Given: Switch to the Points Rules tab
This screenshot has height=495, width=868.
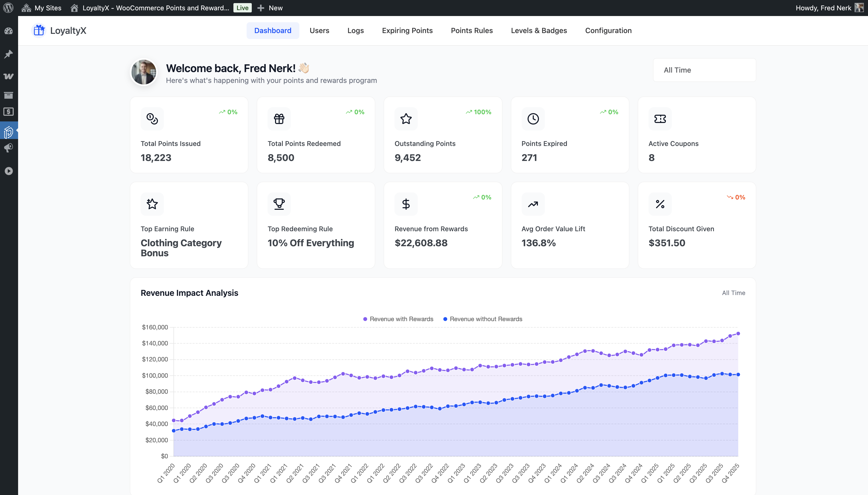Looking at the screenshot, I should coord(472,30).
